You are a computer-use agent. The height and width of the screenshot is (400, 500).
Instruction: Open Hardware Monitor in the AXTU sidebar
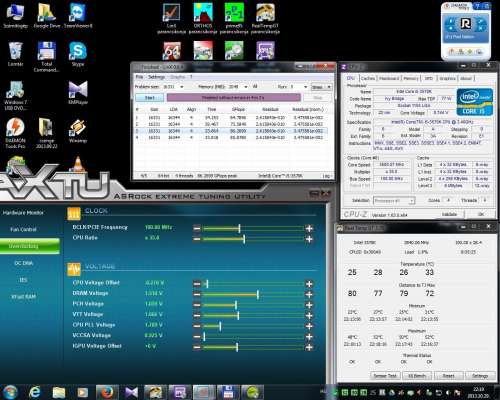tap(23, 213)
